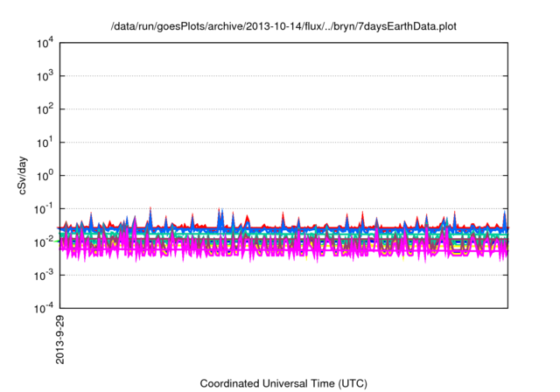
Task: Click the 10^-4 y-axis tick label
Action: [x=45, y=308]
